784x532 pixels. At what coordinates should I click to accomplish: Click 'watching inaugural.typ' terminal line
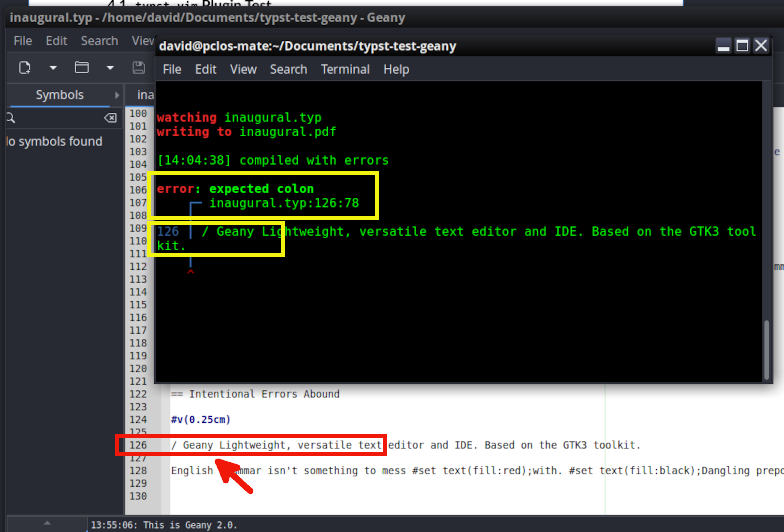point(239,118)
